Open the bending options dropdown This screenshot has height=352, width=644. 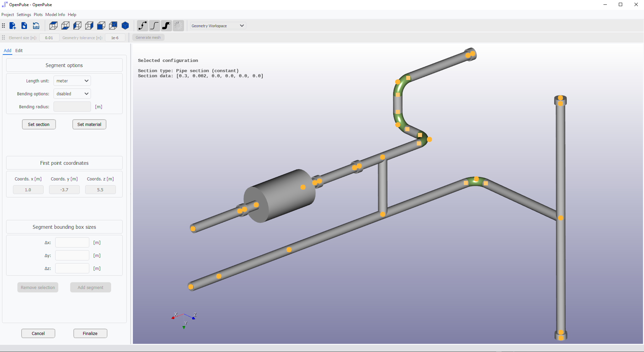pos(72,94)
